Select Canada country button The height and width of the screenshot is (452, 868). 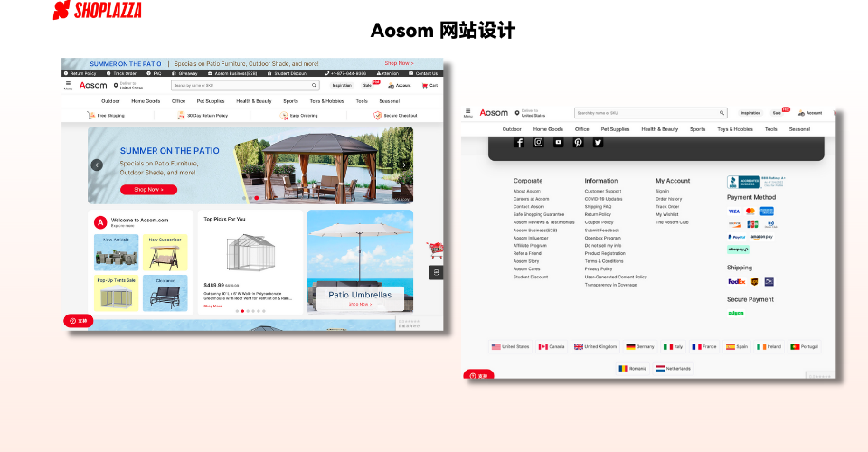coord(552,346)
